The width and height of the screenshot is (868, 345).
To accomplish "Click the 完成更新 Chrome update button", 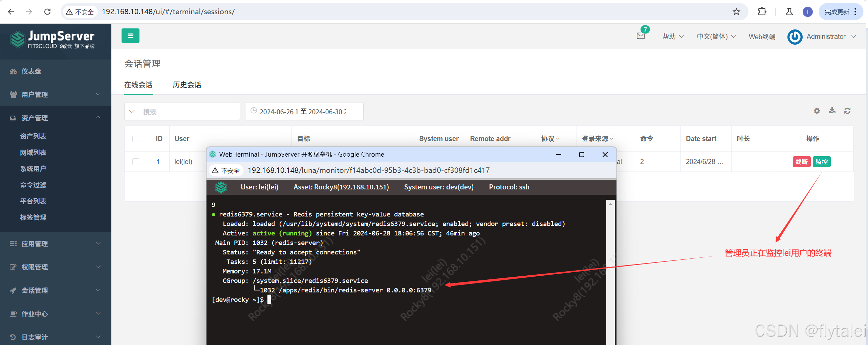I will (841, 12).
